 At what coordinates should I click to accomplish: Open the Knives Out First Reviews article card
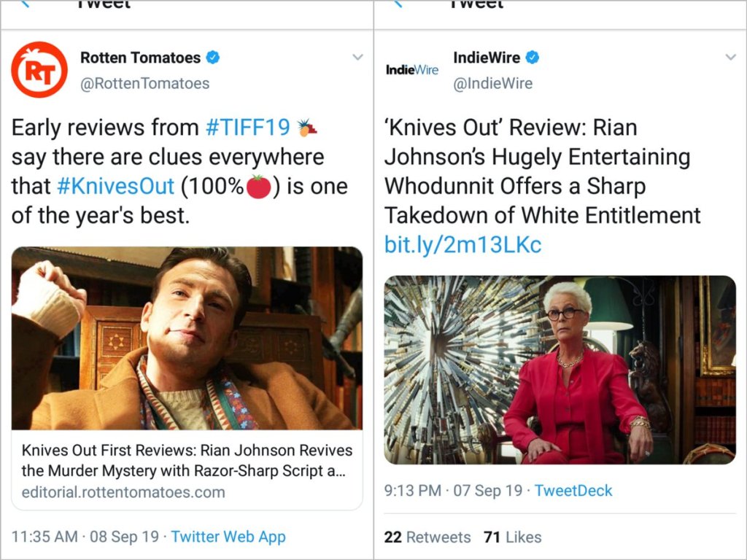187,470
